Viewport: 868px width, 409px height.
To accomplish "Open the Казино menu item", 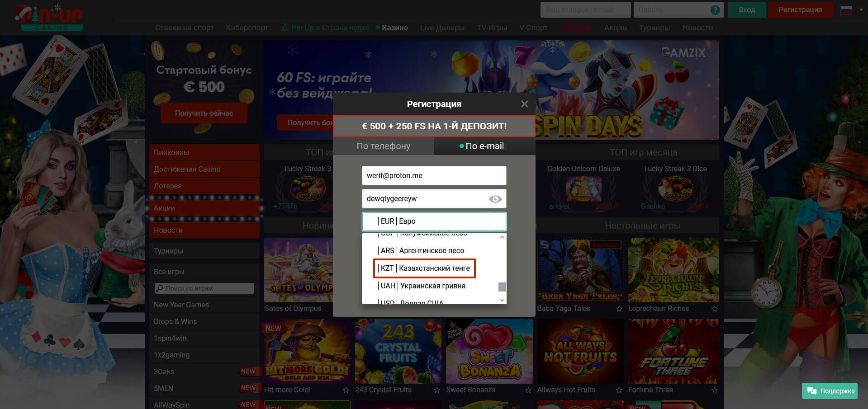I will [392, 28].
